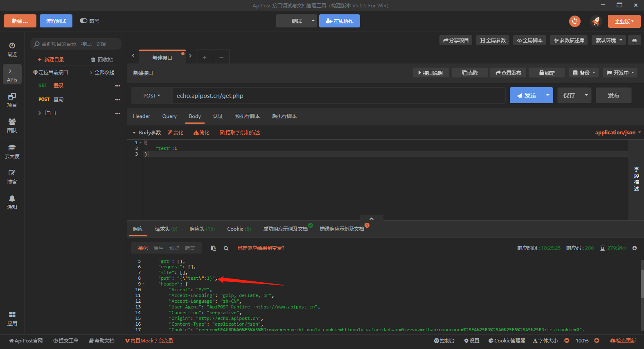Screen dimensions: 644x349
Task: Open the 通知 notifications bell icon
Action: click(12, 202)
